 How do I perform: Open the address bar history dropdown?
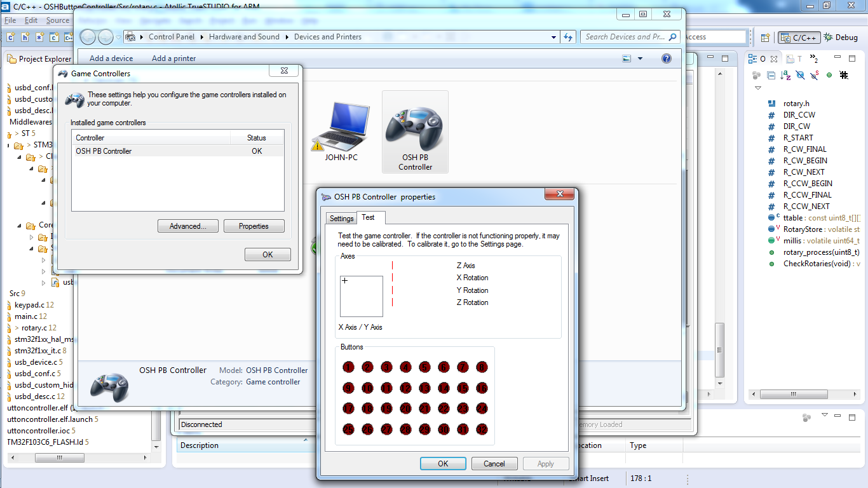pos(554,37)
